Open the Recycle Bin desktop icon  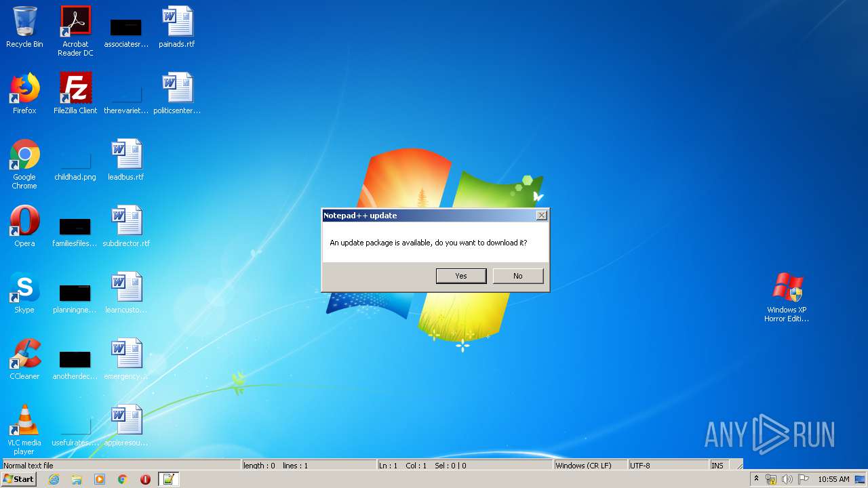pos(24,27)
